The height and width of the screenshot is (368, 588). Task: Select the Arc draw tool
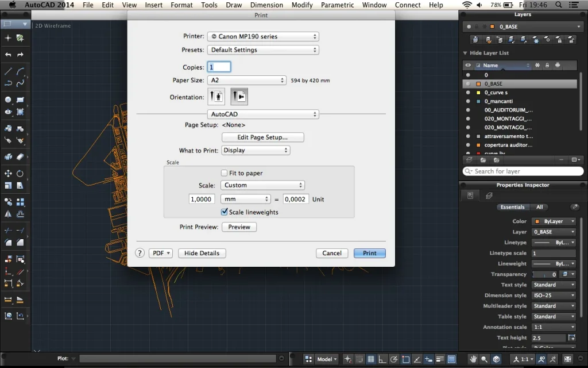[x=20, y=71]
